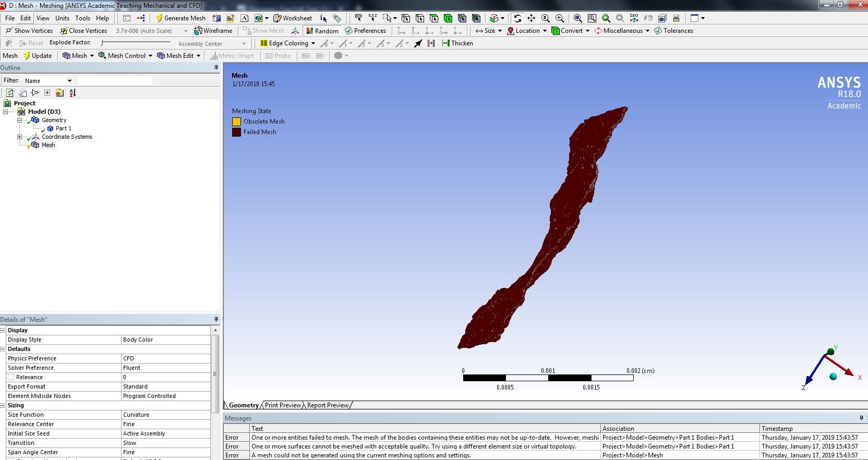The height and width of the screenshot is (460, 868).
Task: Toggle the Relevance checkbox in Details
Action: (x=11, y=377)
